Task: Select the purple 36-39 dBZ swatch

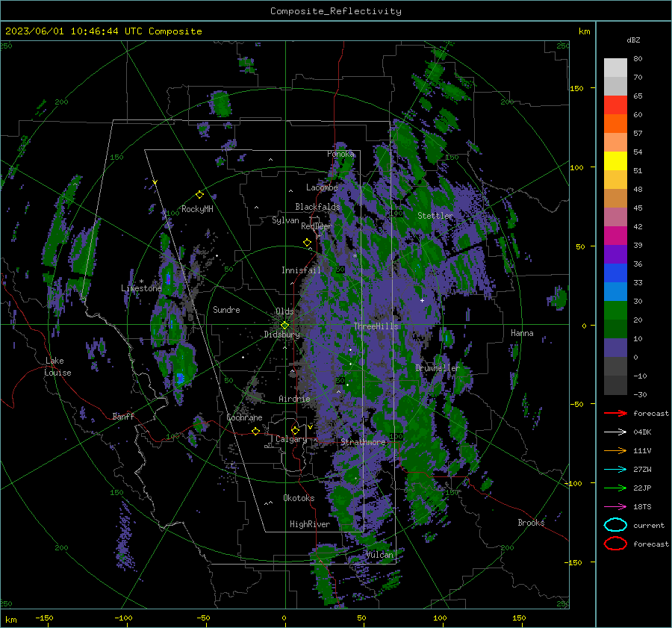Action: 615,255
